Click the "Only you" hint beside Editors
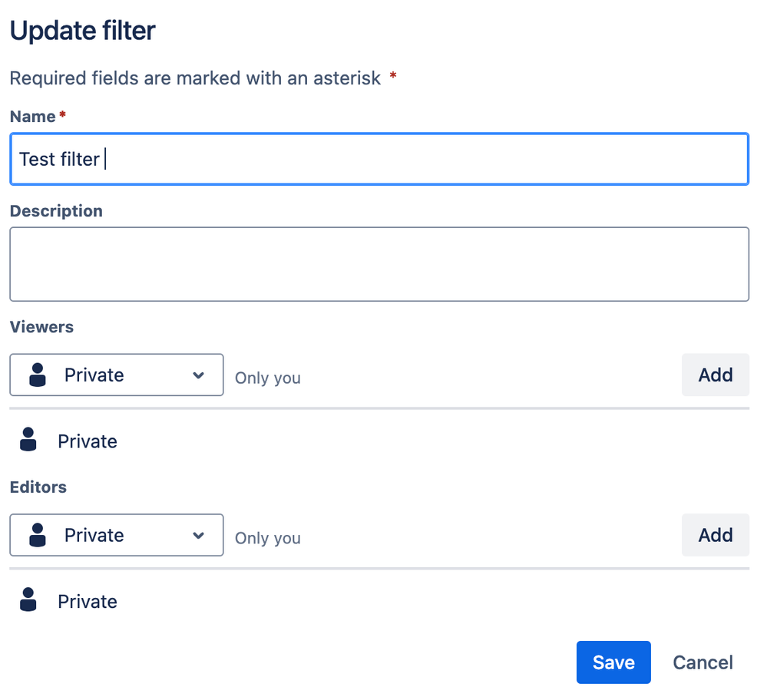This screenshot has width=767, height=700. [268, 538]
